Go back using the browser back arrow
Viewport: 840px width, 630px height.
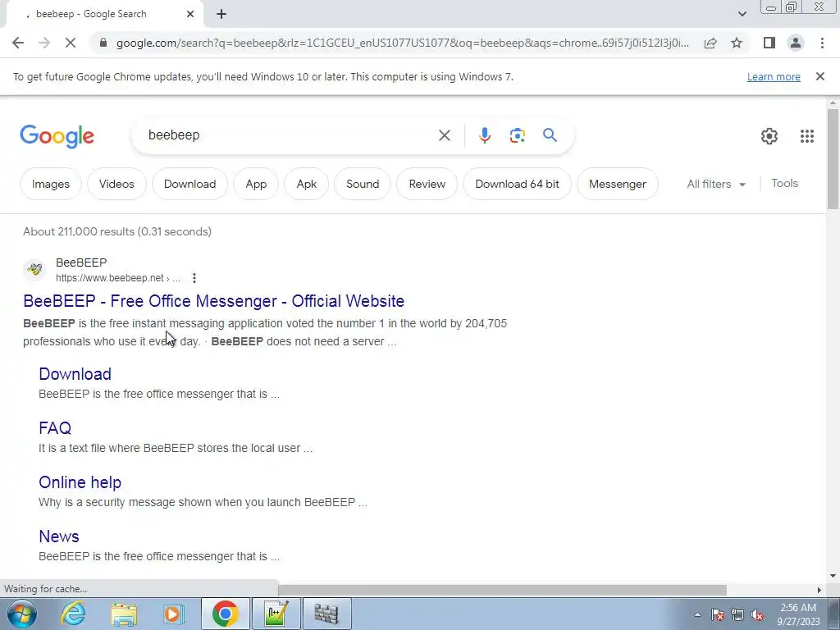(18, 43)
